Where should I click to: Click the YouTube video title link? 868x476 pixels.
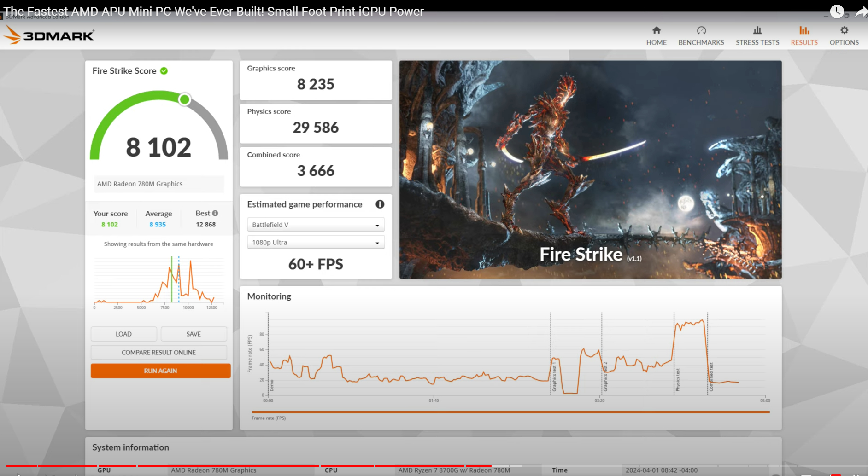(214, 11)
